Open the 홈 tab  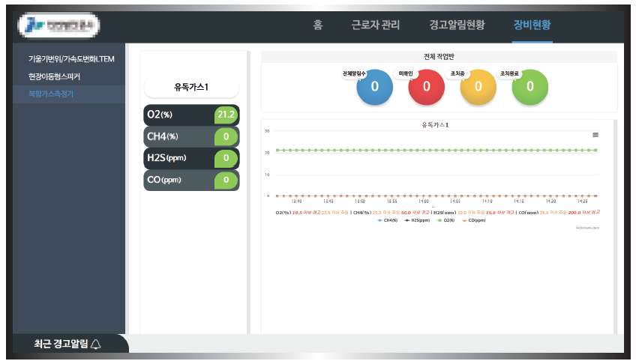point(318,25)
